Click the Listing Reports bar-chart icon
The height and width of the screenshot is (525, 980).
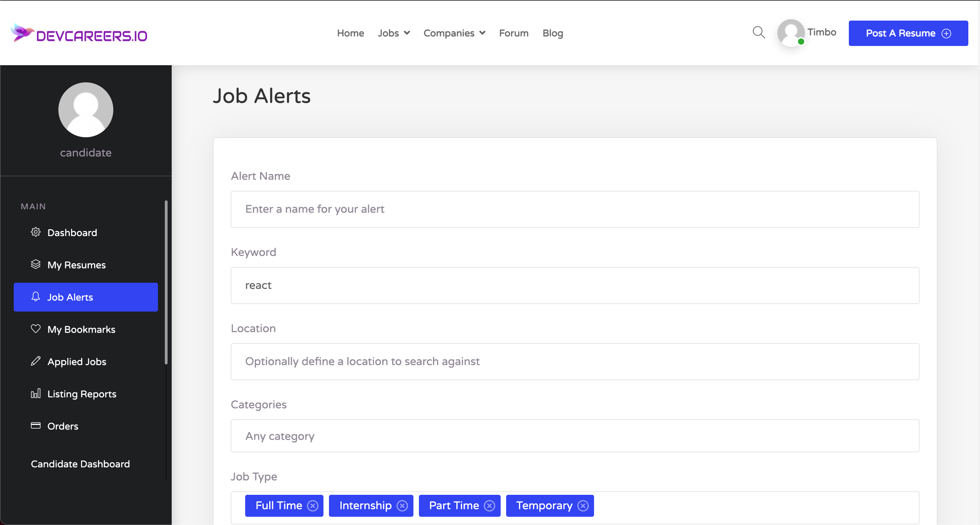35,394
